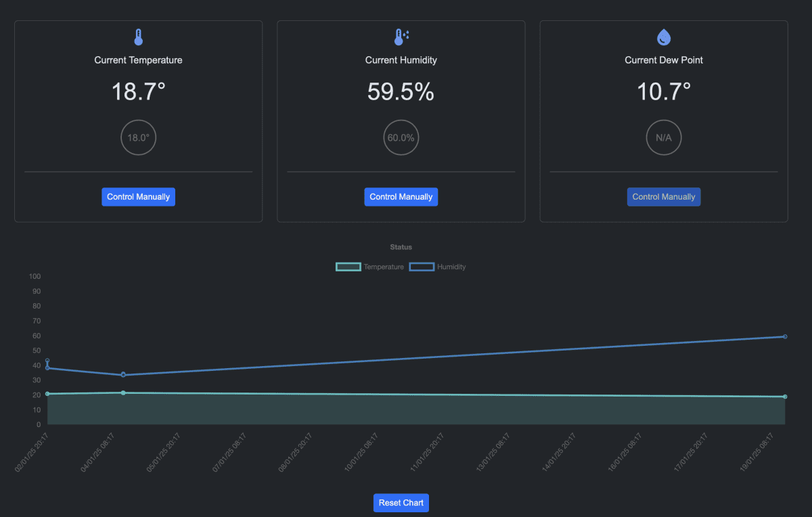Click the N/A dew point setpoint circle
Screen dimensions: 812x517
coord(664,137)
